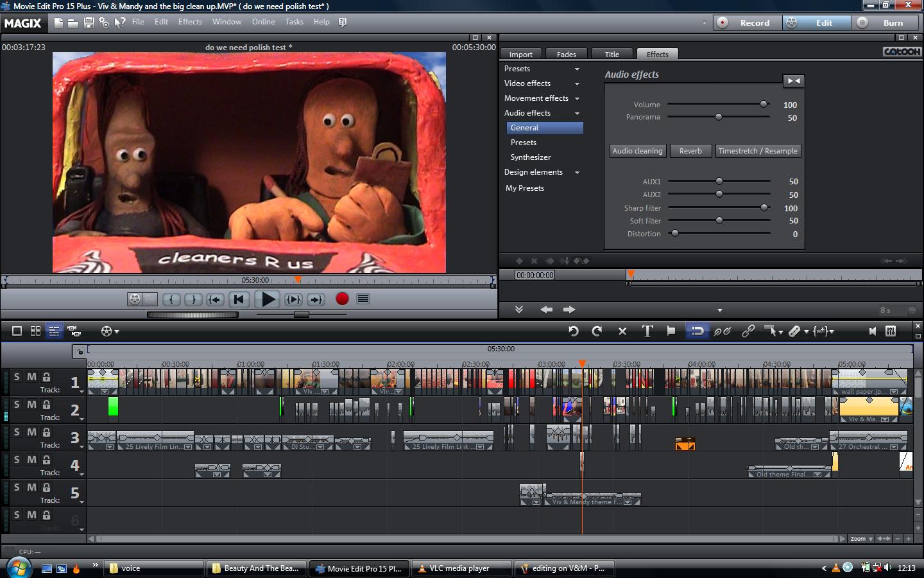Open the Title editor T icon
This screenshot has width=924, height=578.
(647, 331)
